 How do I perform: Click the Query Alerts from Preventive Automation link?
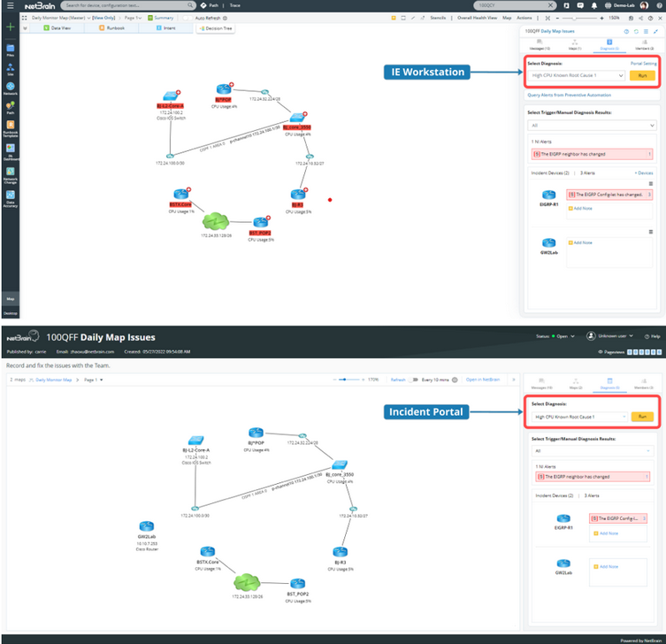pos(570,94)
